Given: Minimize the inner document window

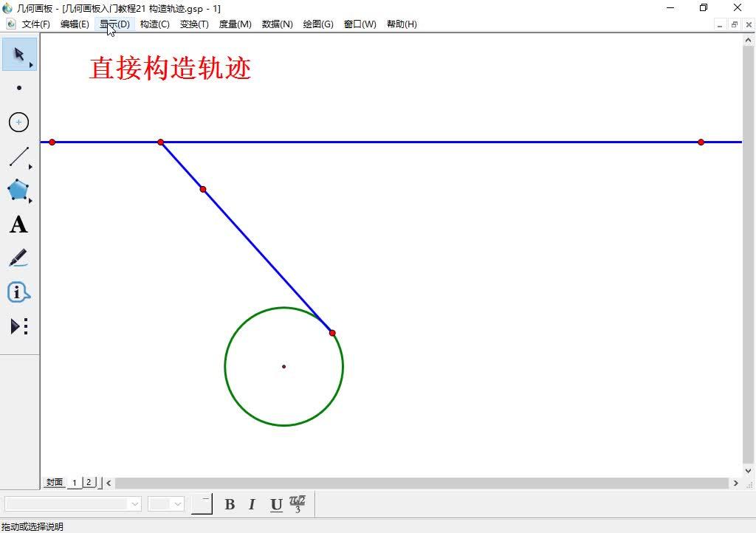Looking at the screenshot, I should coord(719,24).
